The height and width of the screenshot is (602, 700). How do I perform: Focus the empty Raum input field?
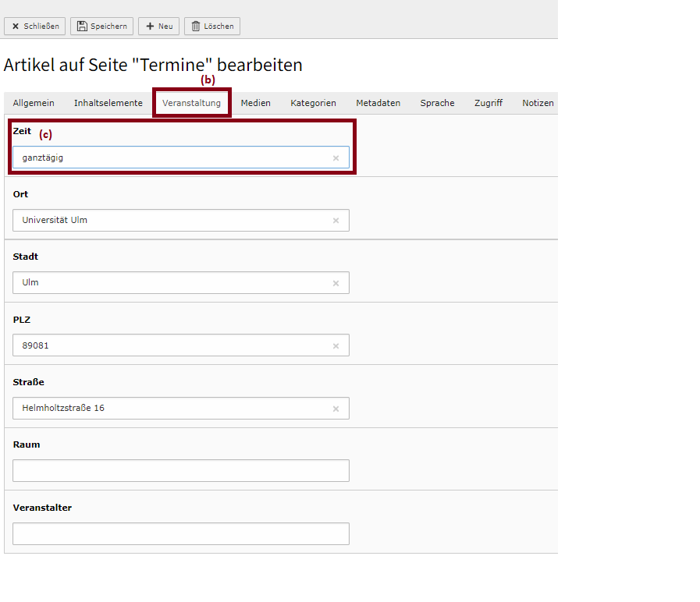click(x=181, y=471)
